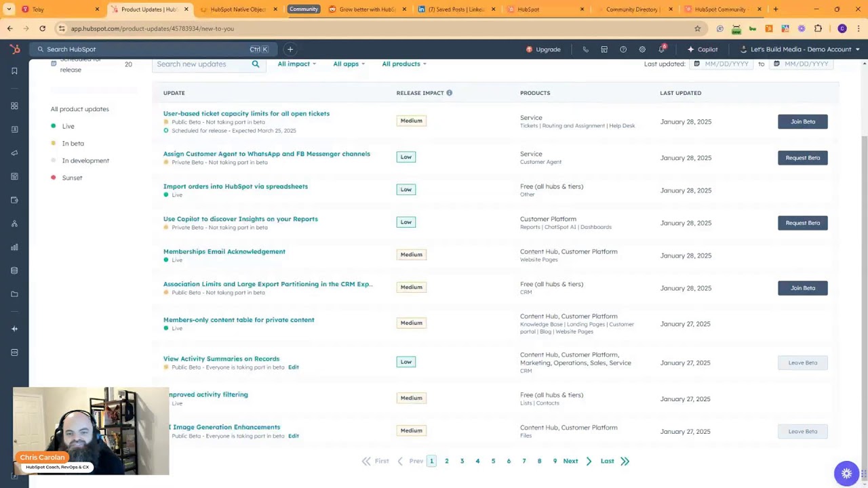Go to last page using double-arrow icon

pos(625,462)
